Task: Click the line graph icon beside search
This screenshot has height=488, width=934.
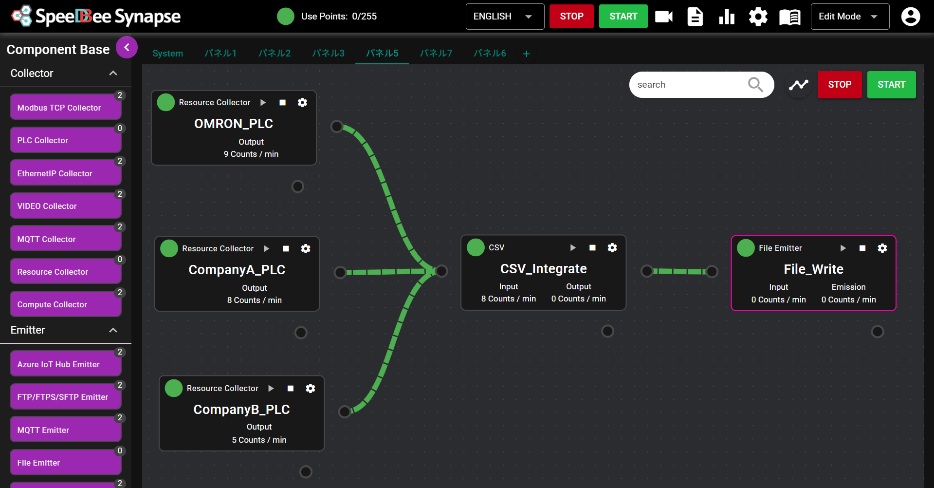Action: [798, 85]
